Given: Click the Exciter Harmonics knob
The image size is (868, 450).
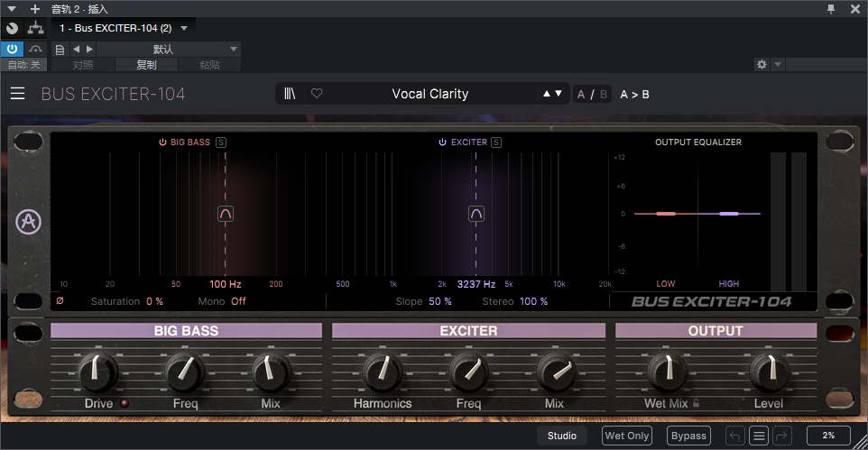Looking at the screenshot, I should [x=383, y=372].
